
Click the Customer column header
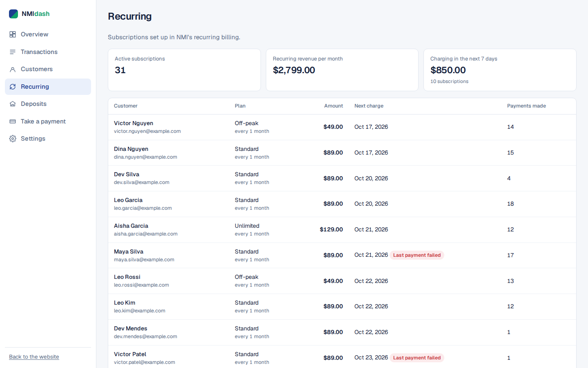[126, 106]
